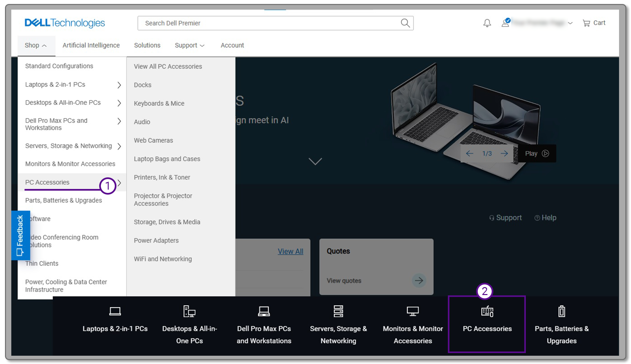Viewport: 631px width, 364px height.
Task: Open the user account profile icon
Action: pos(506,22)
